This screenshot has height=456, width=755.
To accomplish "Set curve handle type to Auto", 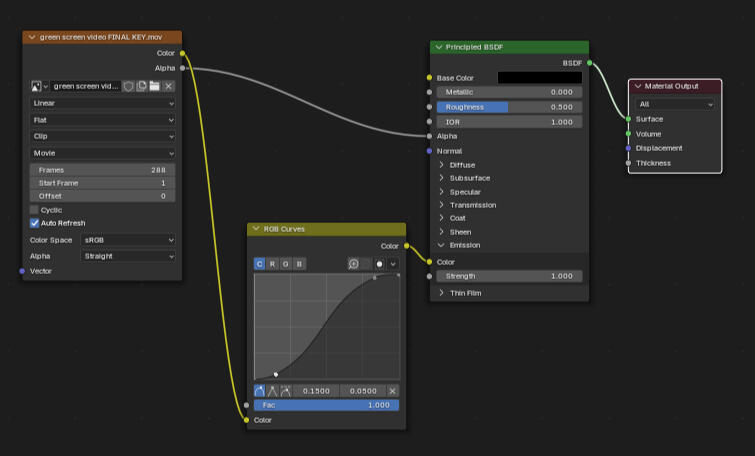I will pos(260,391).
